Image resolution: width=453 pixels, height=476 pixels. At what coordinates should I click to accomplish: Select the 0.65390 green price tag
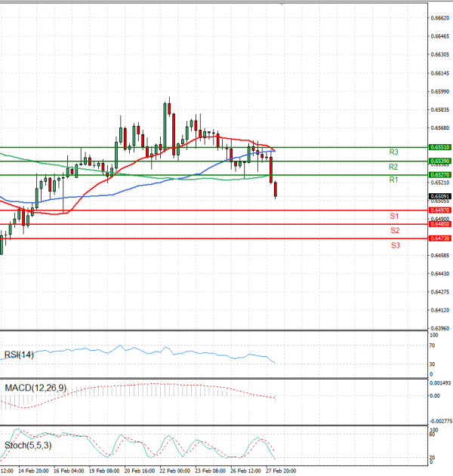pos(440,161)
